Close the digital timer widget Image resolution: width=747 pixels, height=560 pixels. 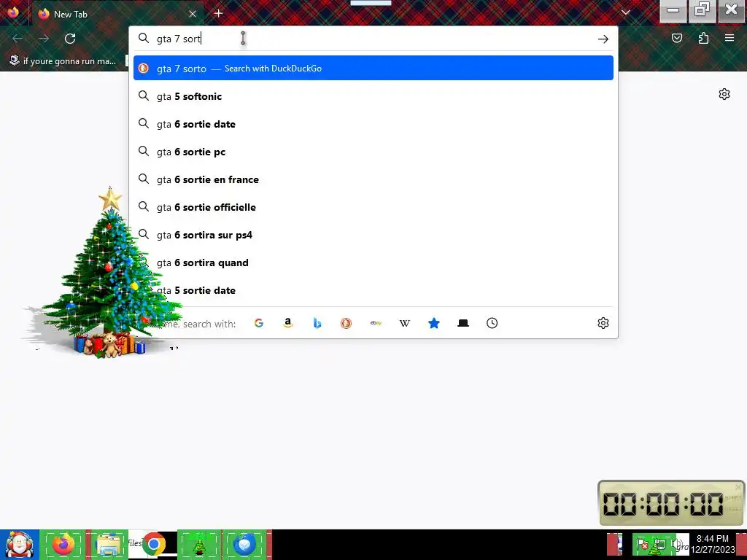pos(738,487)
